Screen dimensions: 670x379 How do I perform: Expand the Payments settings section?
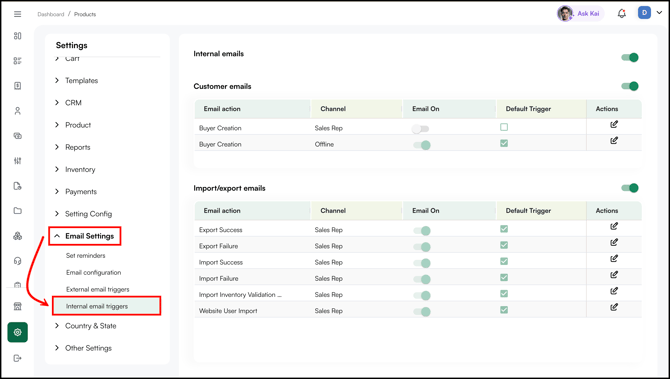[76, 191]
